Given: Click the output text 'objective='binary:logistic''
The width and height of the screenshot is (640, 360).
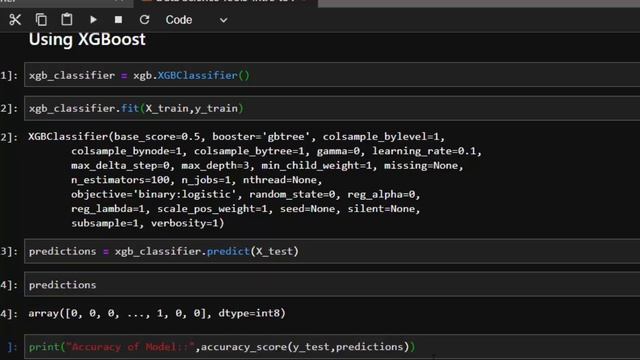Looking at the screenshot, I should click(x=153, y=194).
